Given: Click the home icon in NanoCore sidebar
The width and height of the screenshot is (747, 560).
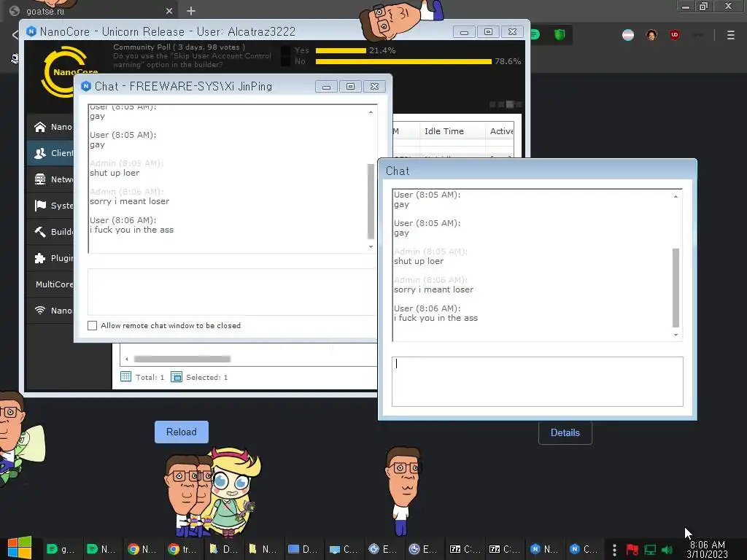Looking at the screenshot, I should pos(40,127).
